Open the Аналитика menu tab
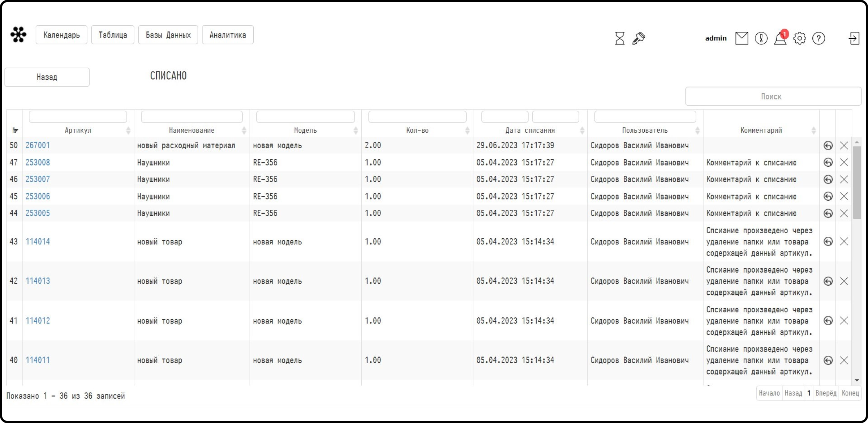Image resolution: width=868 pixels, height=423 pixels. (228, 35)
